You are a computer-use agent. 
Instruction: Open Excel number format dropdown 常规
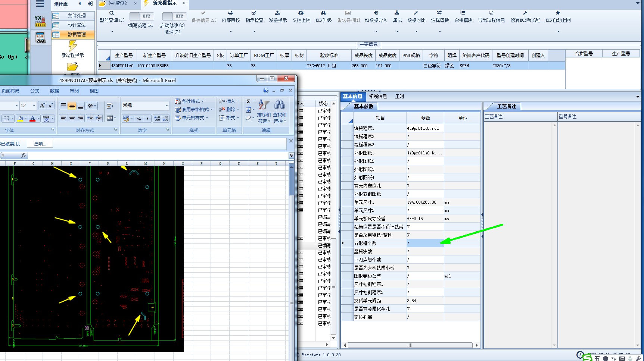pyautogui.click(x=167, y=106)
